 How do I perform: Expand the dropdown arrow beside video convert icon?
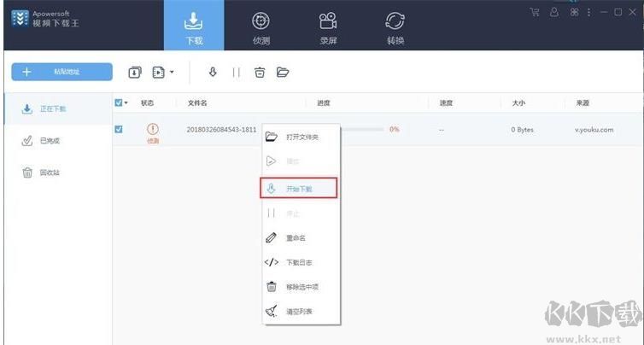pos(172,73)
